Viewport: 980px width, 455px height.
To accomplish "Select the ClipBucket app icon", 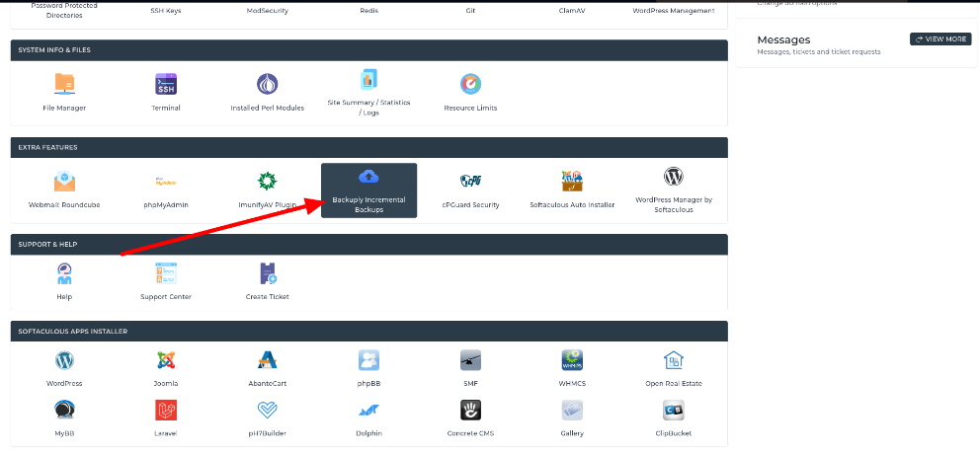I will click(673, 410).
